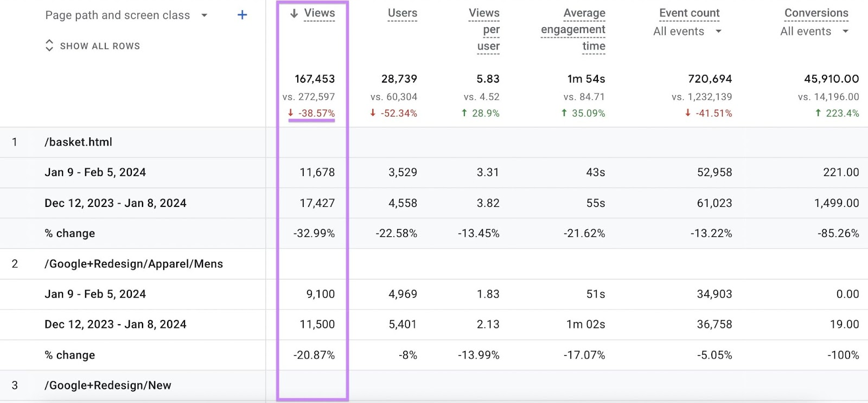Sort by Average engagement time header

pos(573,29)
